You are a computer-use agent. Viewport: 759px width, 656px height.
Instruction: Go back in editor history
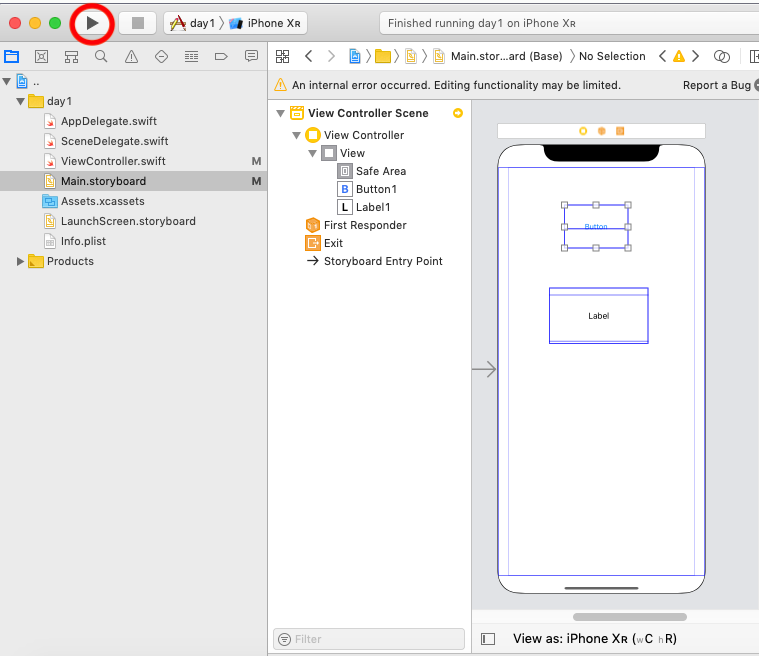308,56
